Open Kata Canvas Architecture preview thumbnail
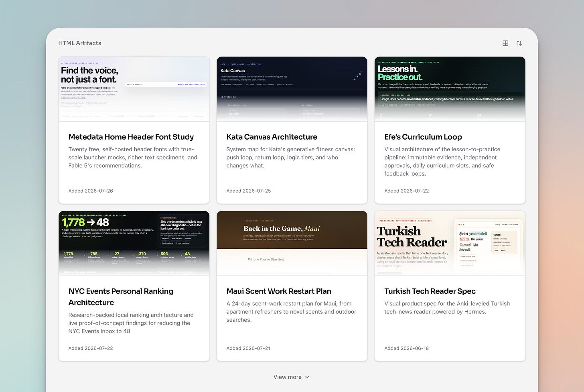The height and width of the screenshot is (392, 584). coord(292,89)
